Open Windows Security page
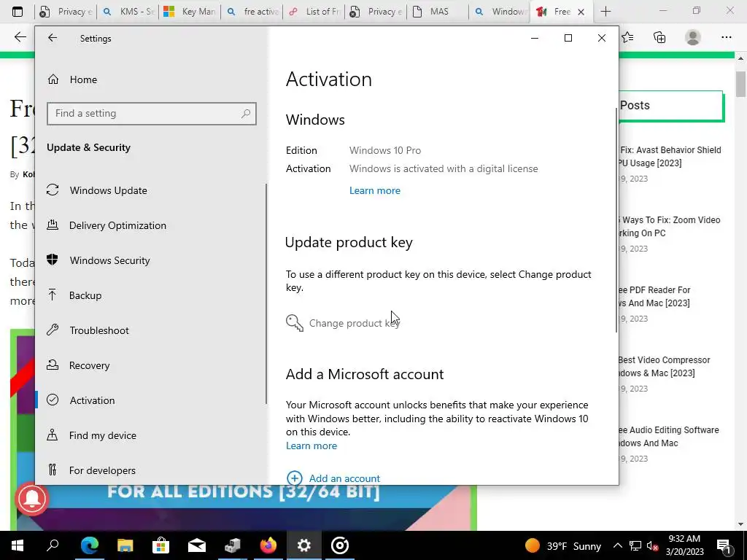Screen dimensions: 747x560 point(98,260)
